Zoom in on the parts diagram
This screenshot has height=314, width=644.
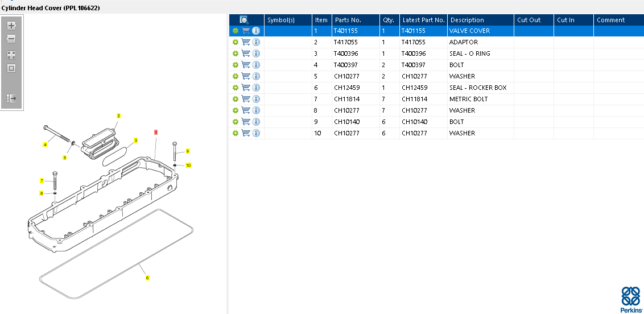pos(11,26)
